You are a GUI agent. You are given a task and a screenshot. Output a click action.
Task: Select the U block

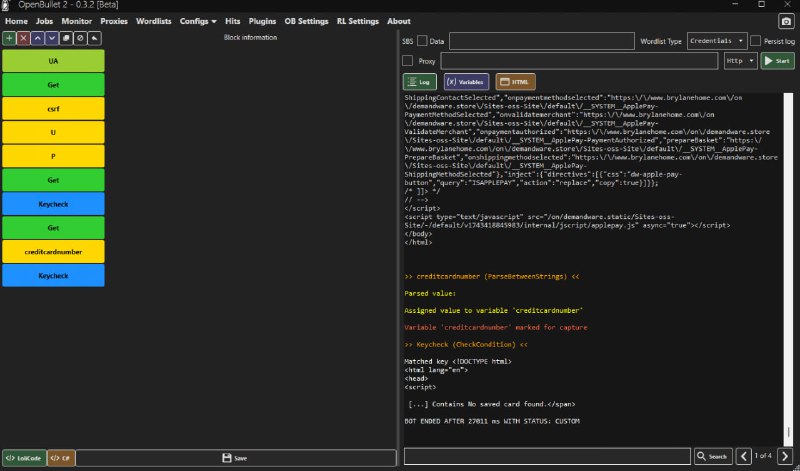pyautogui.click(x=53, y=132)
